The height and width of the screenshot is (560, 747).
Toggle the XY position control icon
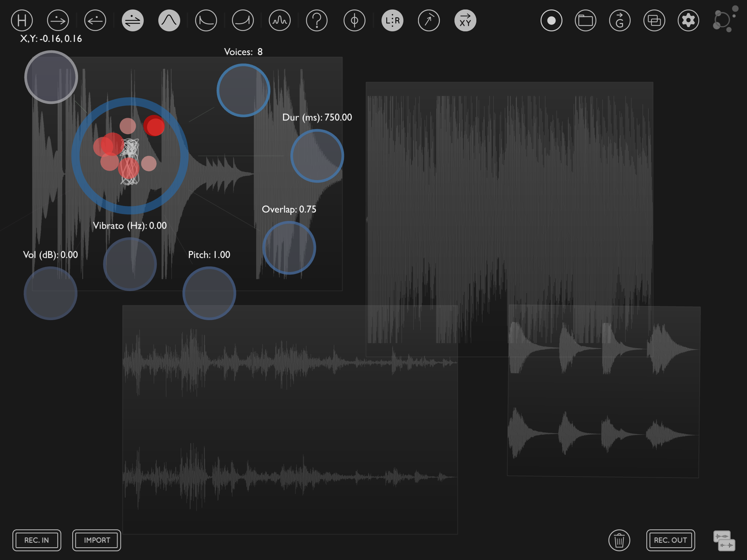pyautogui.click(x=465, y=20)
